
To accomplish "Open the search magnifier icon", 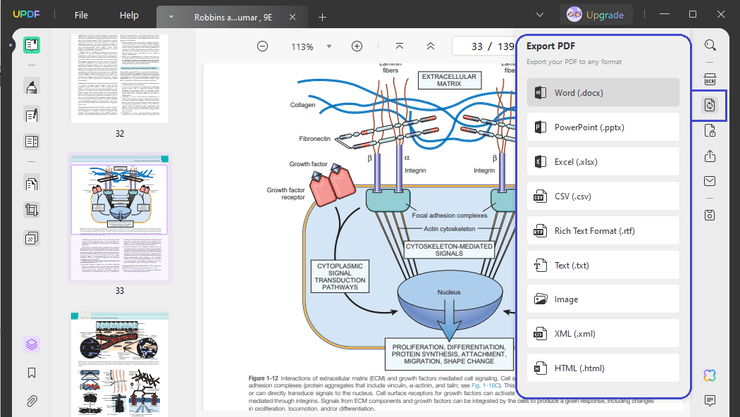I will coord(710,45).
